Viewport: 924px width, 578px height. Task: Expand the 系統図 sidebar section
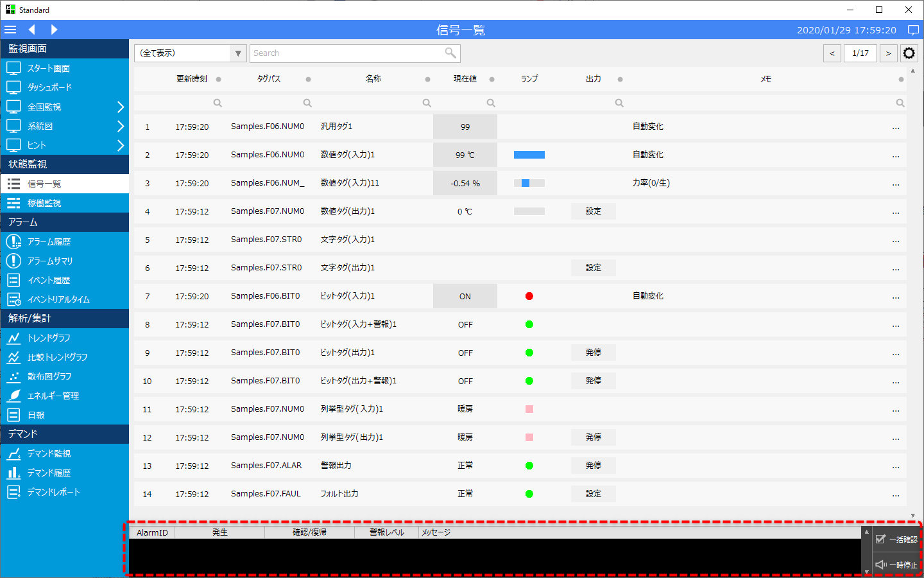tap(64, 126)
